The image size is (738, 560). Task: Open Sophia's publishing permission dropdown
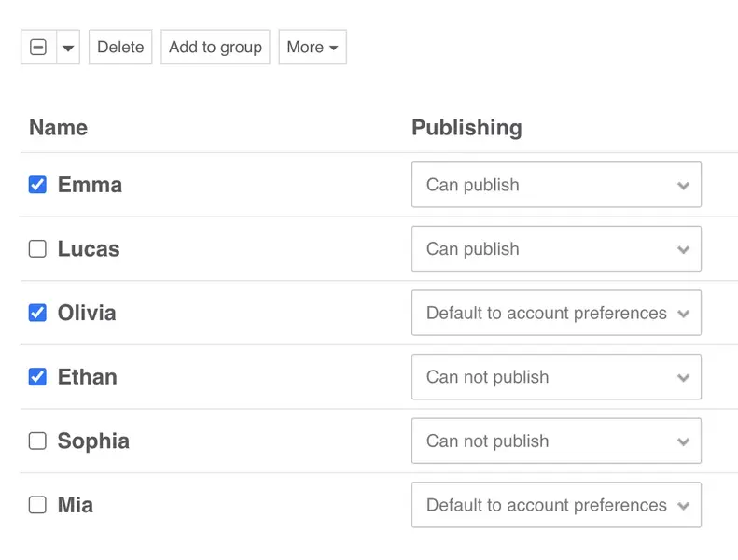click(556, 441)
